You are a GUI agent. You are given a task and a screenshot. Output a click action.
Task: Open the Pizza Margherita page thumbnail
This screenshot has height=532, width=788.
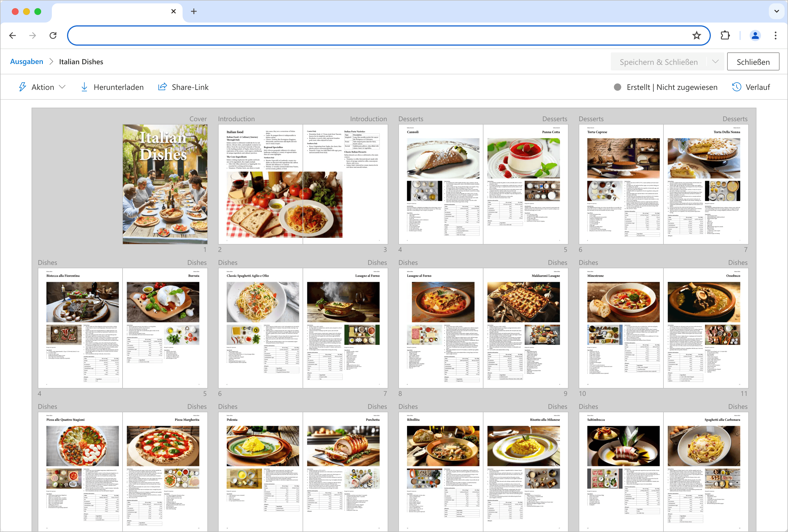165,471
